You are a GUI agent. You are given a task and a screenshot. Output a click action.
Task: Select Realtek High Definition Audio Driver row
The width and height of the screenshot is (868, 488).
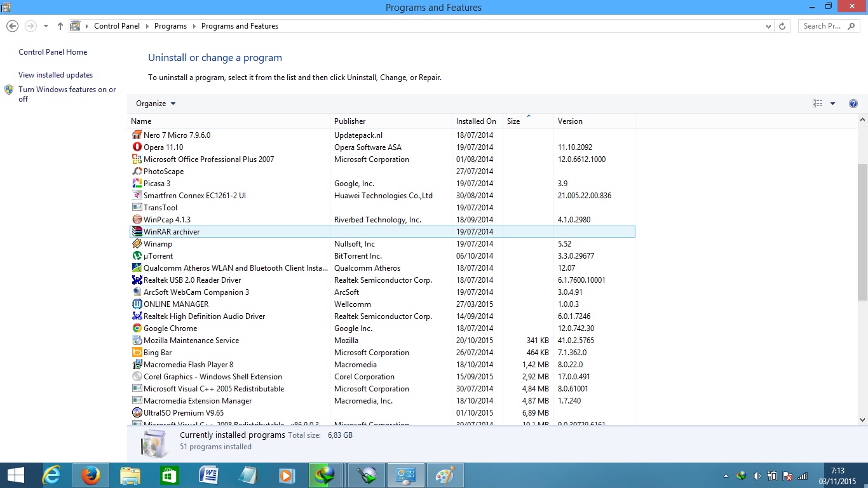[383, 316]
